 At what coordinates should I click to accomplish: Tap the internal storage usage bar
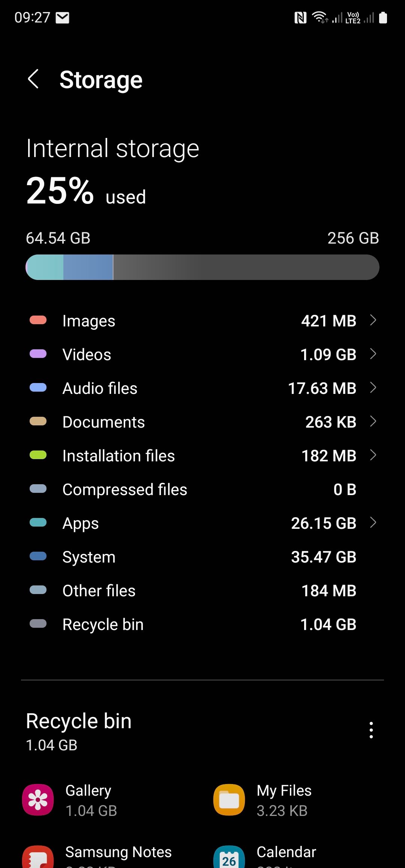pos(202,267)
